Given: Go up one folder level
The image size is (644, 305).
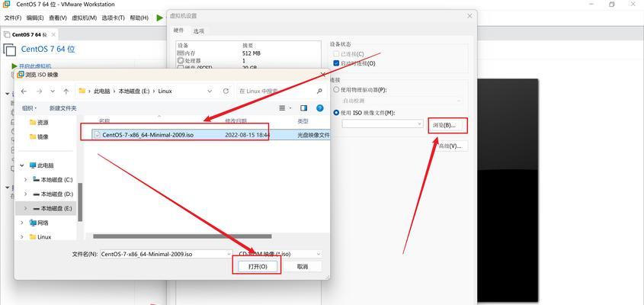Looking at the screenshot, I should click(x=66, y=91).
